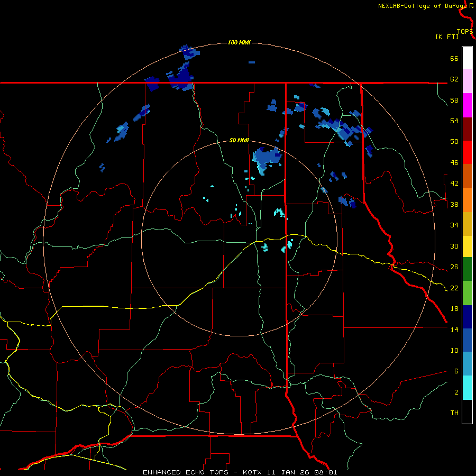Click the bright red legend swatch
This screenshot has height=476, width=476.
pyautogui.click(x=467, y=152)
